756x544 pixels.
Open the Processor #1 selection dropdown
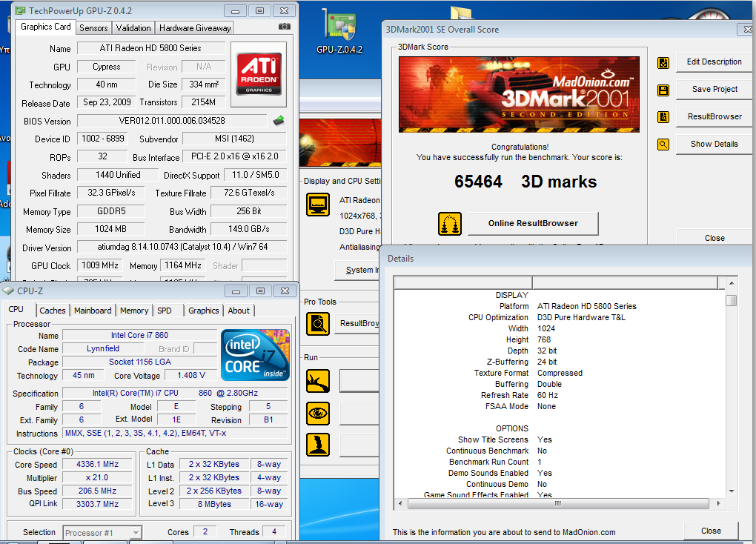[102, 532]
